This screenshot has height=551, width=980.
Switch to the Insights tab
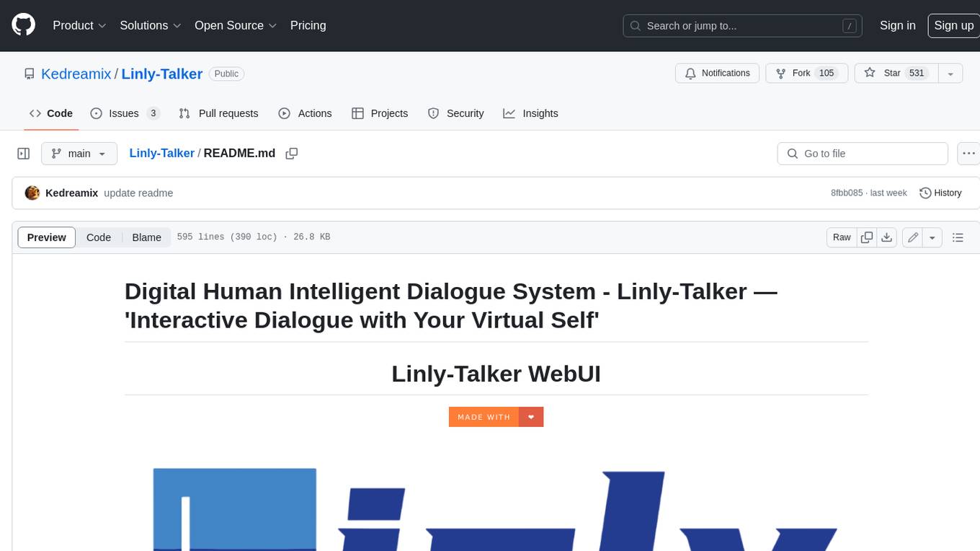click(530, 113)
